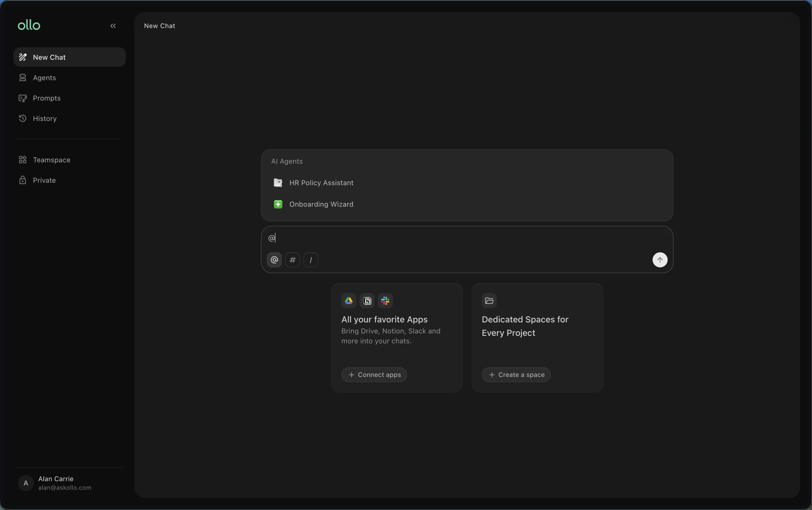812x510 pixels.
Task: Click the @ mention button
Action: [275, 260]
